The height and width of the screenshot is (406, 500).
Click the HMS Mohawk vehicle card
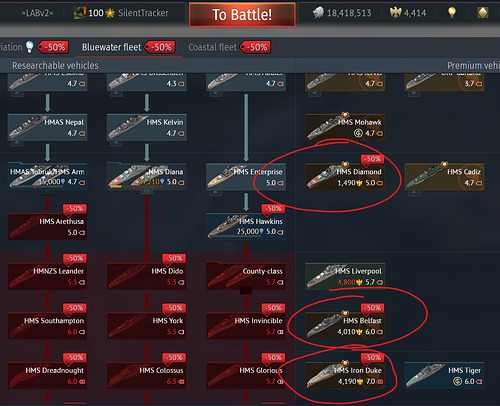pos(345,127)
